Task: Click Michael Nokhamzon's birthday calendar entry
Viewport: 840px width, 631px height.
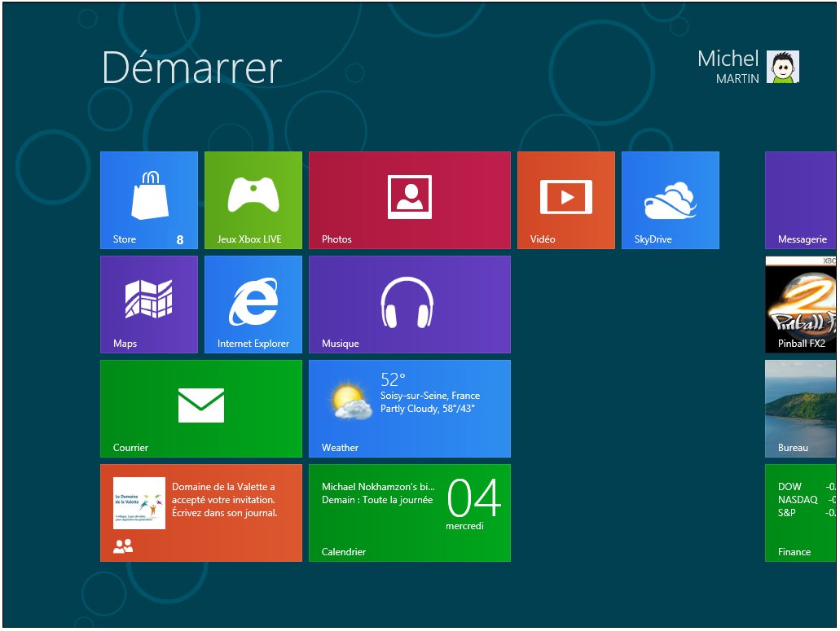Action: (378, 493)
